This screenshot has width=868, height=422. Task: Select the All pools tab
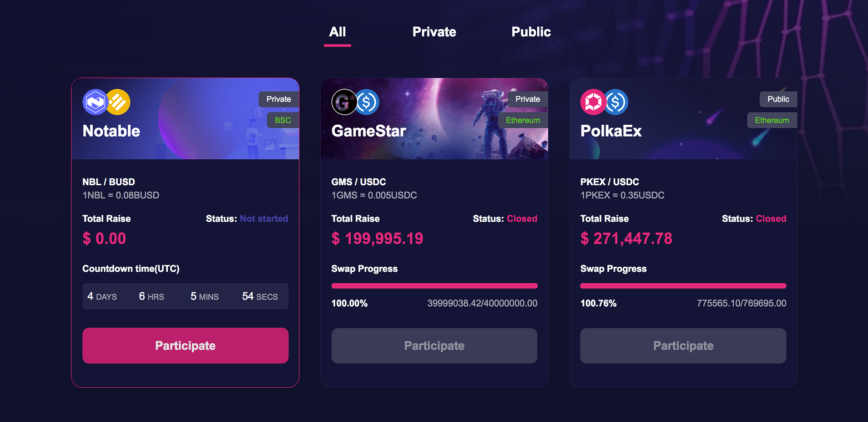338,32
